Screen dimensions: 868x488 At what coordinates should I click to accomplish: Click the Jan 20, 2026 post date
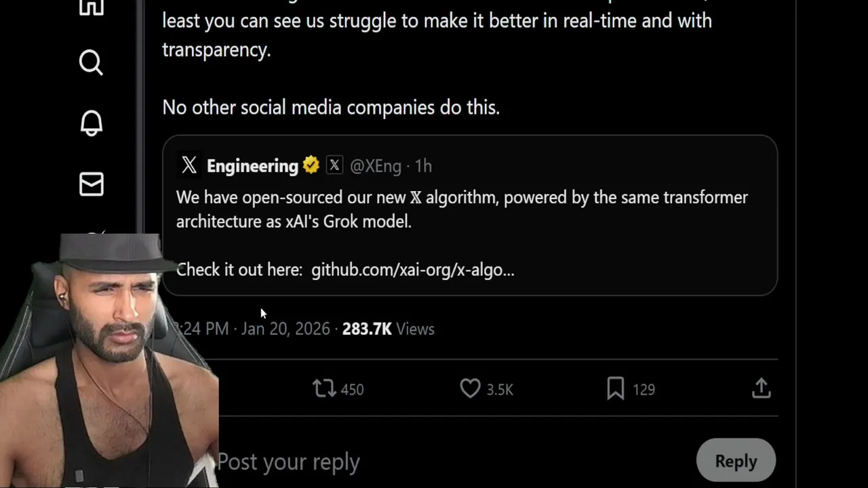(285, 329)
